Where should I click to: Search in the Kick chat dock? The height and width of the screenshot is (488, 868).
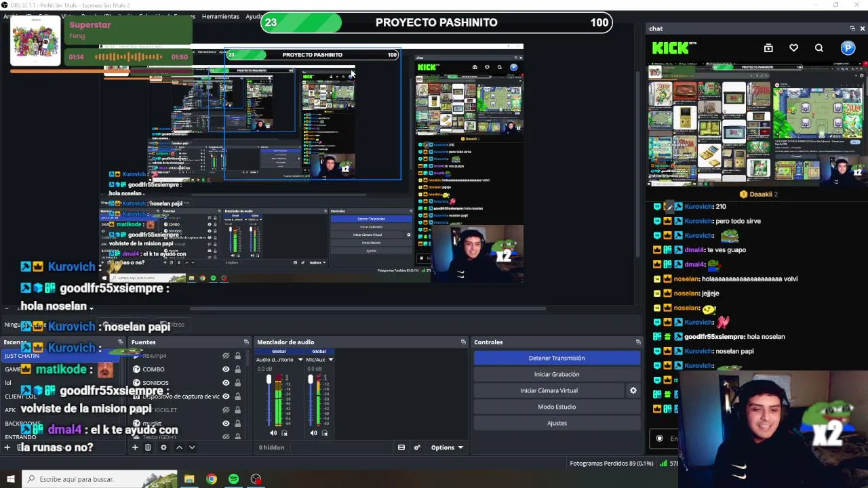(819, 48)
